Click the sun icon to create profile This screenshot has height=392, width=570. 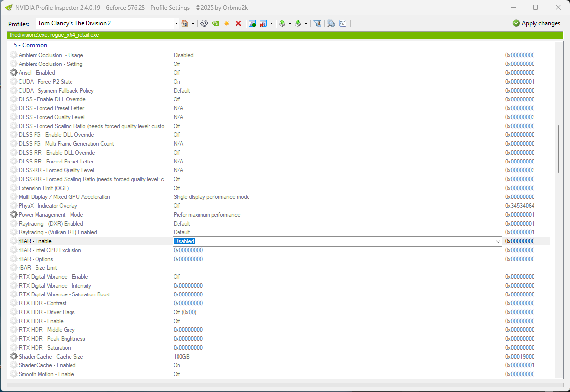tap(227, 23)
